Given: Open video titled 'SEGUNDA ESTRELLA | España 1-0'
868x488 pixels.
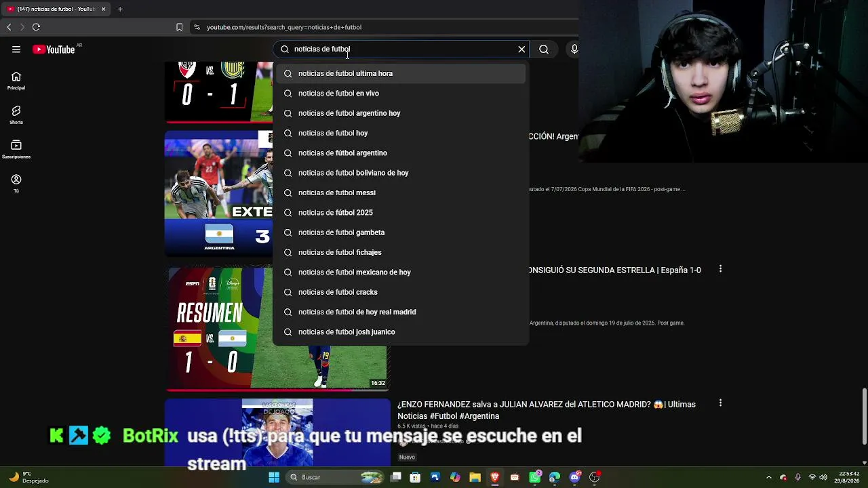Looking at the screenshot, I should (x=615, y=270).
